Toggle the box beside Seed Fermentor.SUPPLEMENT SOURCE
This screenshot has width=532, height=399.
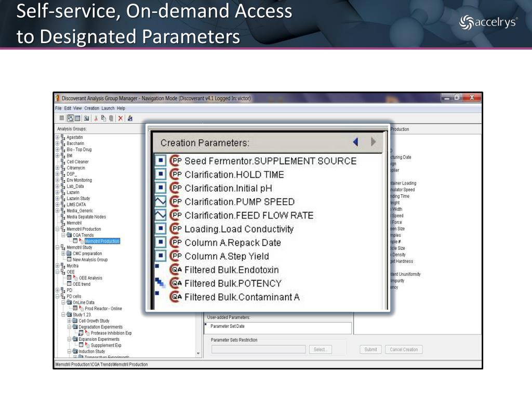tap(161, 161)
